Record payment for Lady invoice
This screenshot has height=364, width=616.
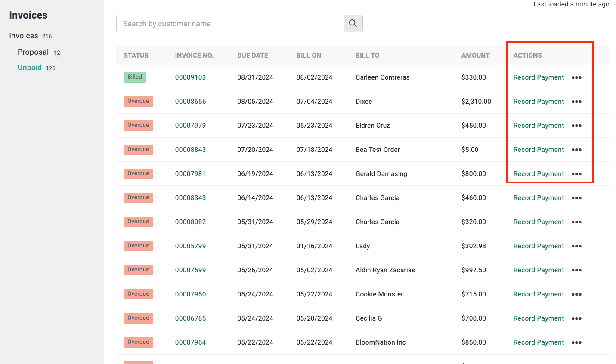539,246
